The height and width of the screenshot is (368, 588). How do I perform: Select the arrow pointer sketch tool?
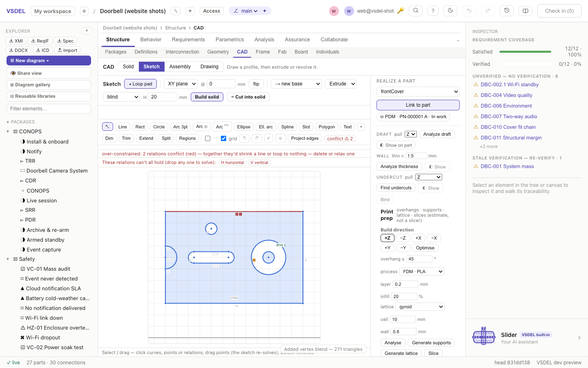[107, 127]
